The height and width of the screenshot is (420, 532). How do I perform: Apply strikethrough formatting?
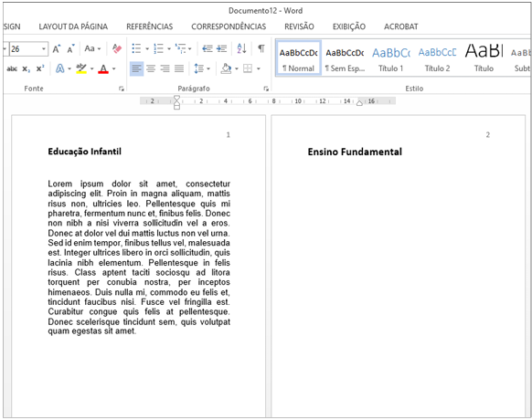click(12, 68)
